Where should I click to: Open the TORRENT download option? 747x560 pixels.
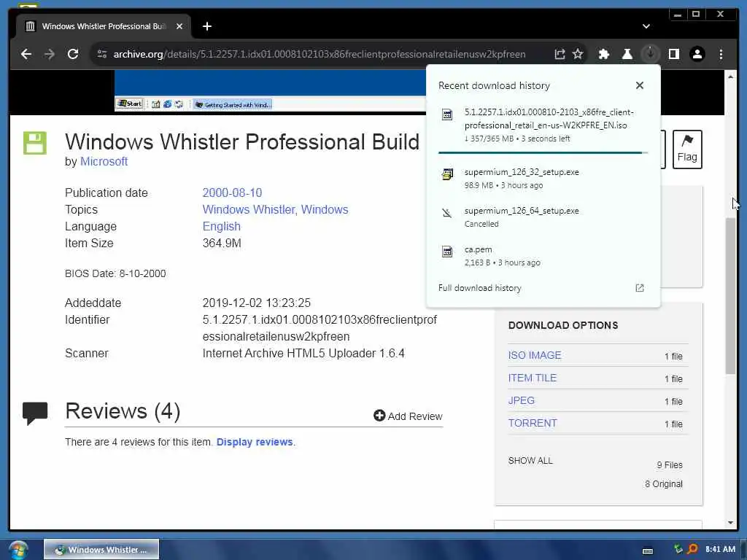532,424
